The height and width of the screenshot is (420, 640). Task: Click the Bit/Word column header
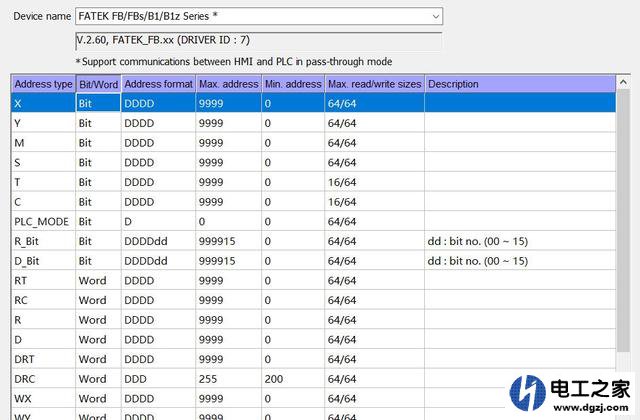(x=98, y=84)
